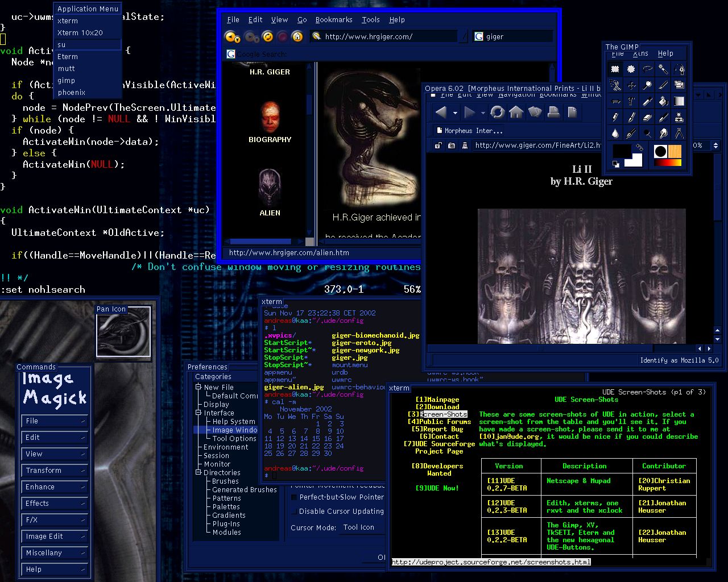728x582 pixels.
Task: Swap foreground and background colors arrow
Action: pyautogui.click(x=639, y=147)
